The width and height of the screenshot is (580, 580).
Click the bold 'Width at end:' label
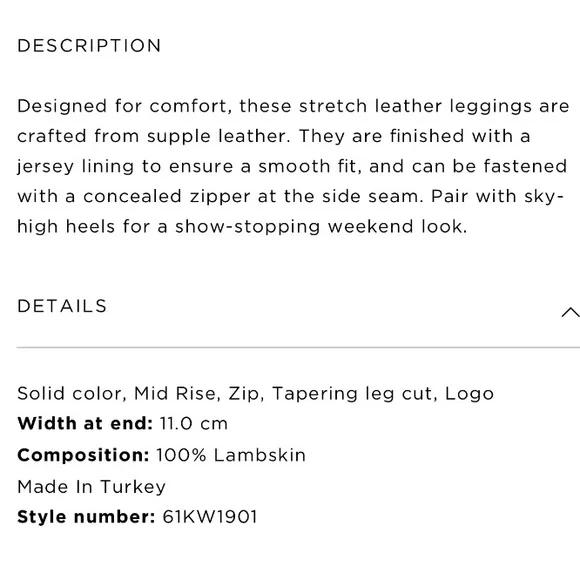pyautogui.click(x=85, y=423)
